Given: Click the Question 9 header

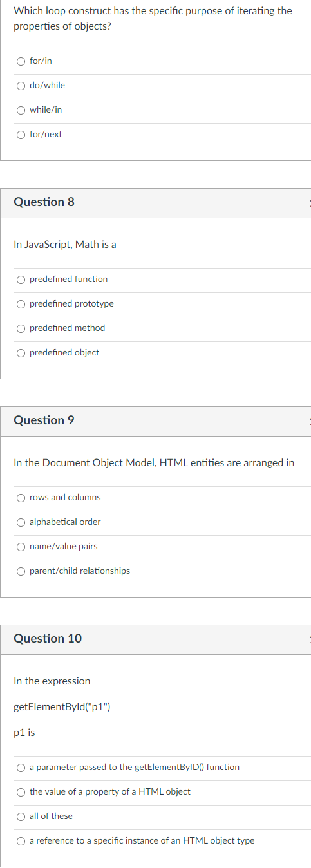Looking at the screenshot, I should [x=44, y=420].
